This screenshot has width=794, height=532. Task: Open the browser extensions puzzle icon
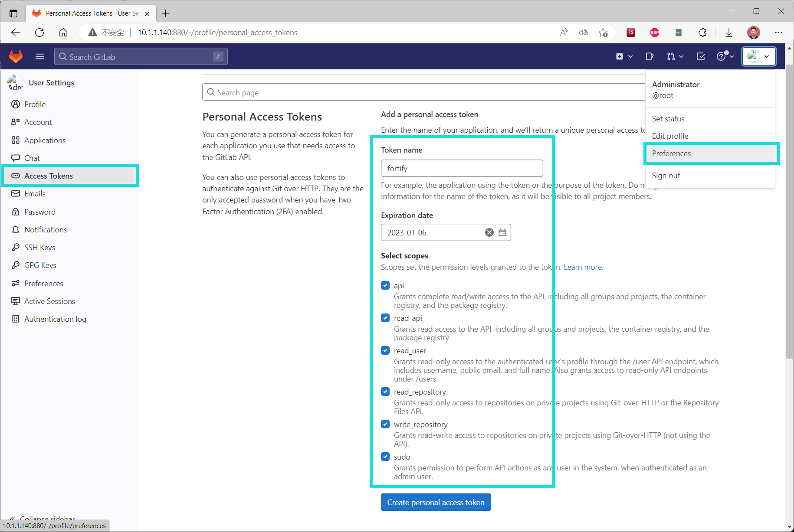tap(702, 33)
